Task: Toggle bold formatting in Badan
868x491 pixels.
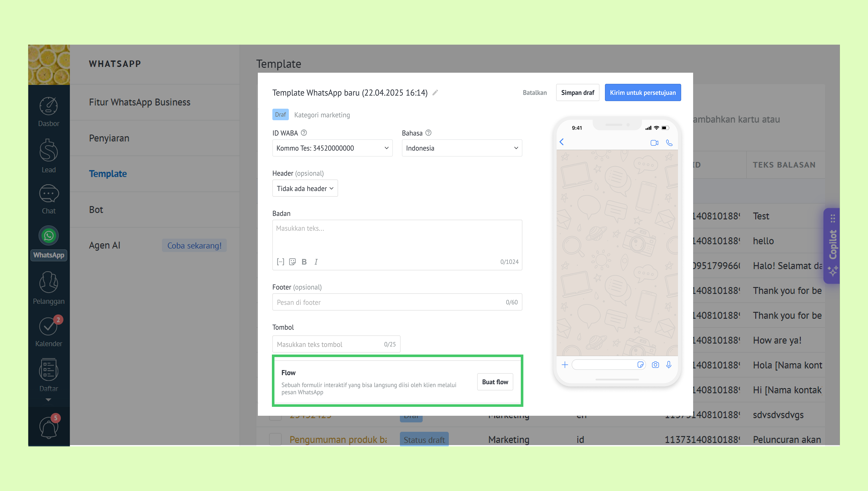Action: coord(304,262)
